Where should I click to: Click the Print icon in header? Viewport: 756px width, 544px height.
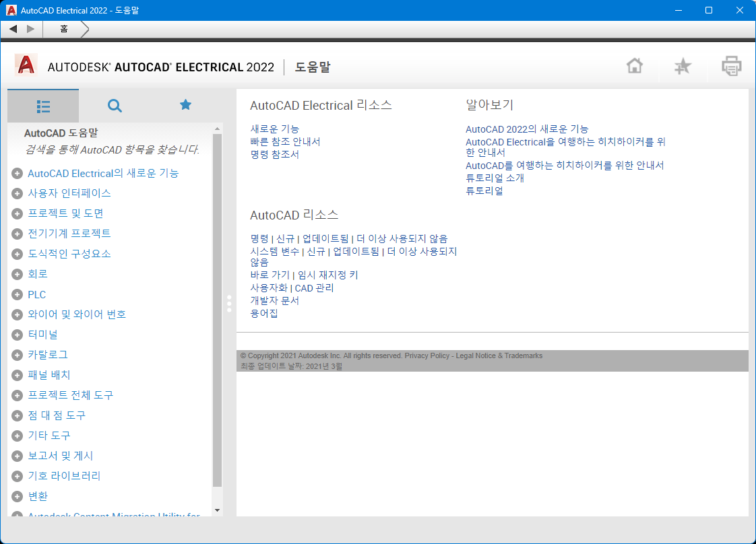coord(732,66)
